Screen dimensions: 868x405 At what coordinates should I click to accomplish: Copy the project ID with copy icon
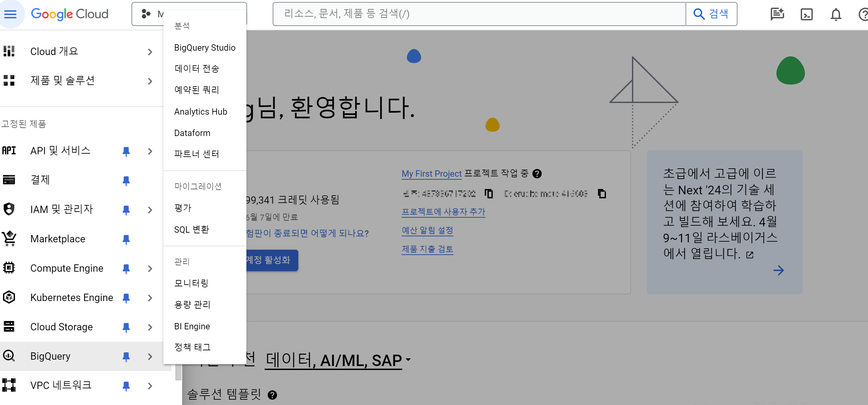pos(602,194)
